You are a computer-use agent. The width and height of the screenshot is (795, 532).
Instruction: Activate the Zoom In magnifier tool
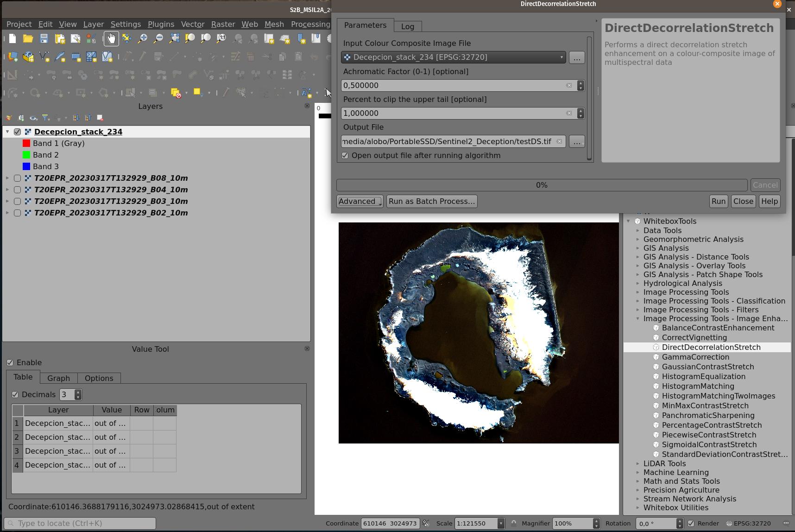coord(142,39)
